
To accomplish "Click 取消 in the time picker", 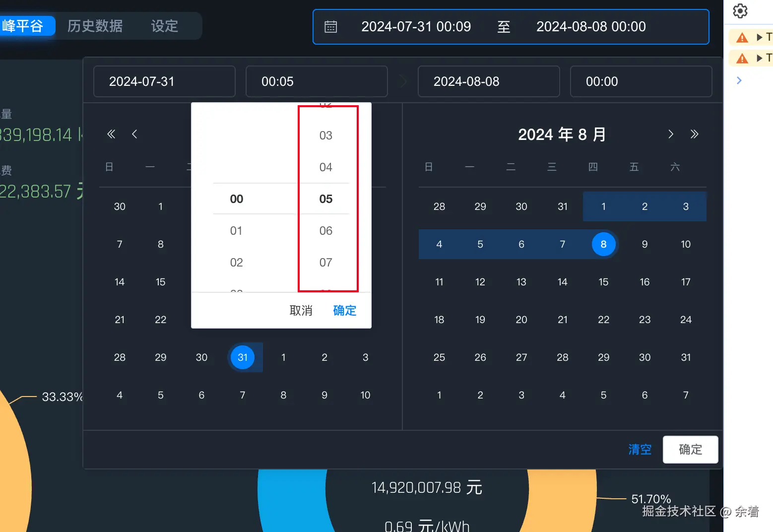I will [301, 311].
